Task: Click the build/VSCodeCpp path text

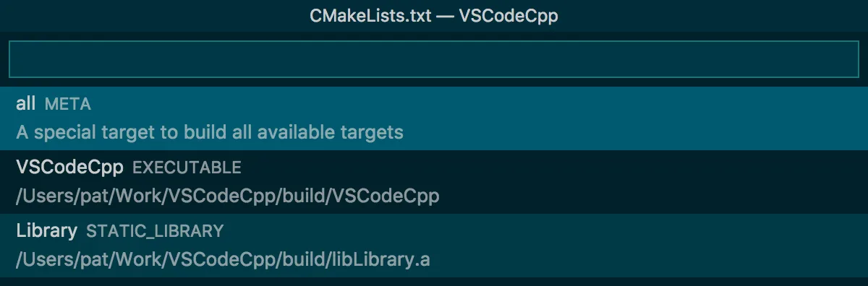Action: (x=227, y=196)
